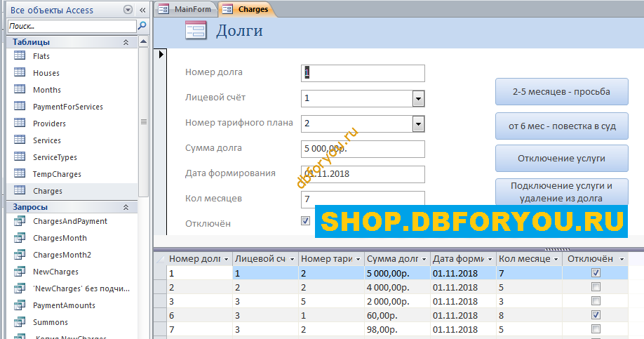The height and width of the screenshot is (339, 644).
Task: Select the 4 000,00р. cell
Action: [397, 287]
